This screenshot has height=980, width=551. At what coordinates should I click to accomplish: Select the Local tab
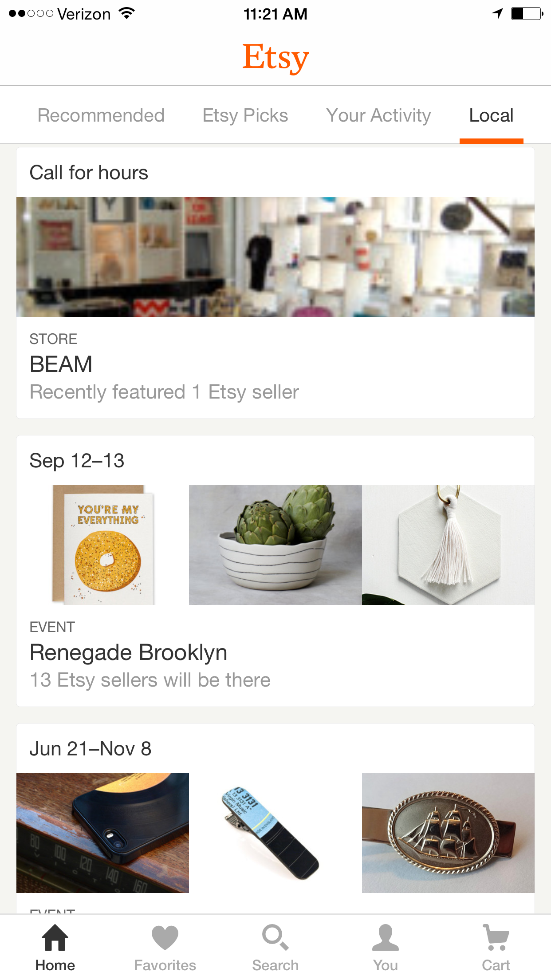pyautogui.click(x=491, y=115)
